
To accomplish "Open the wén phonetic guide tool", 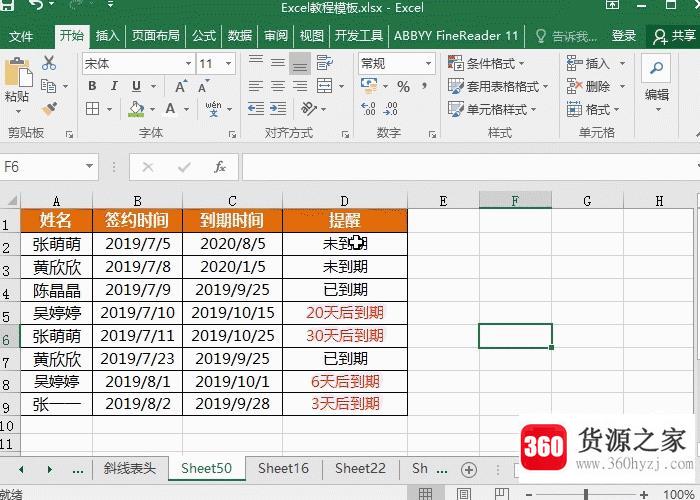I will tap(213, 109).
